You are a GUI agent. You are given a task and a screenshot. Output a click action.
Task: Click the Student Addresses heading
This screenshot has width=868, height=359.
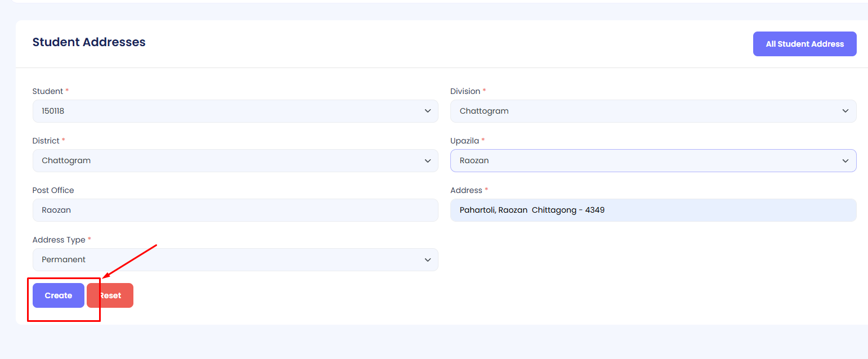click(x=89, y=42)
